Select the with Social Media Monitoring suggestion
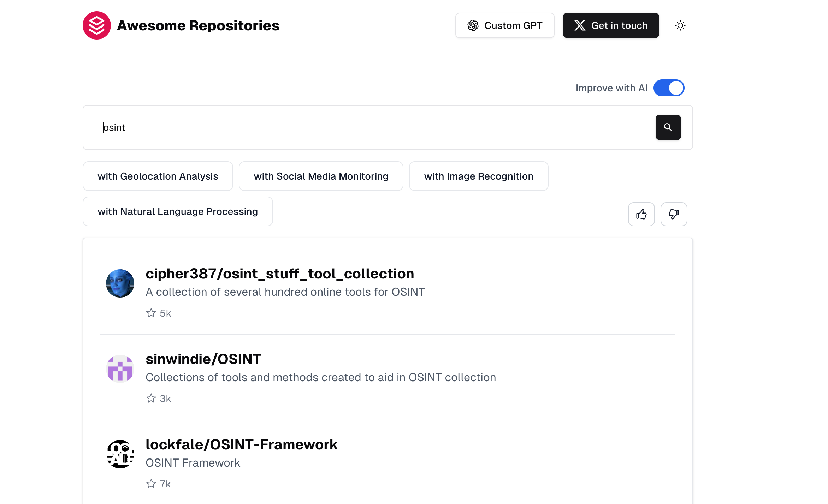828x504 pixels. (321, 176)
